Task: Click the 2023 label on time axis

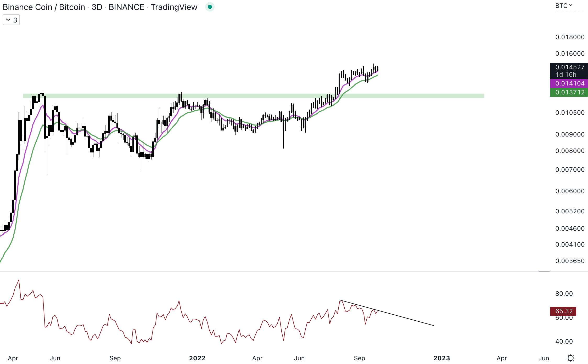Action: tap(442, 358)
